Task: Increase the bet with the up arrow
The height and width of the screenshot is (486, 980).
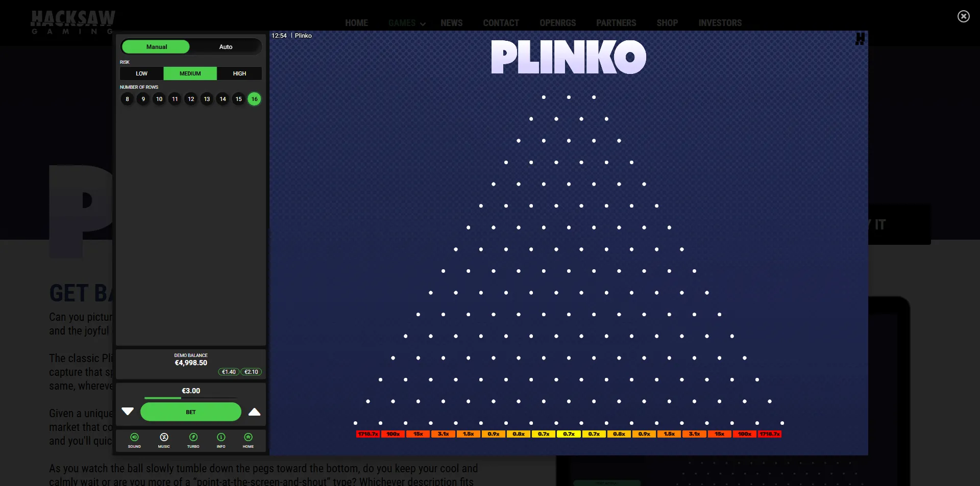Action: pos(254,412)
